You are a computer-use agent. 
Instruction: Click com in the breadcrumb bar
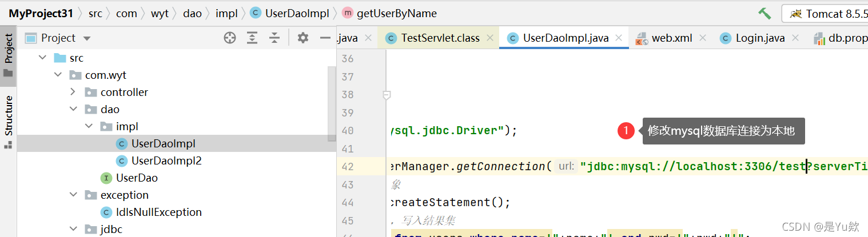(126, 13)
